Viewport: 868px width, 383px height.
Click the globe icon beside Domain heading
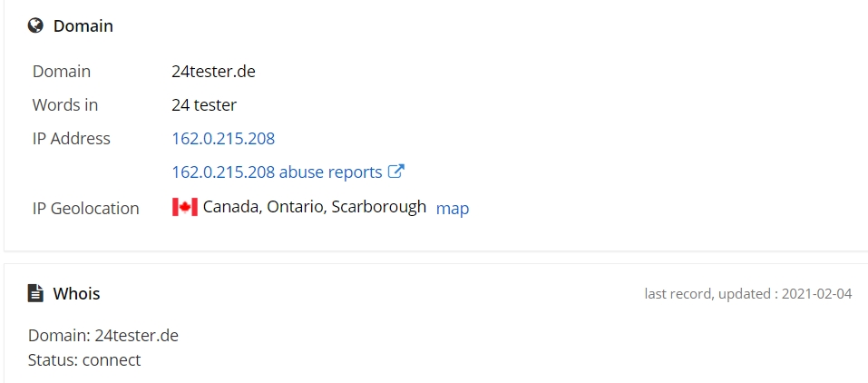[x=35, y=25]
